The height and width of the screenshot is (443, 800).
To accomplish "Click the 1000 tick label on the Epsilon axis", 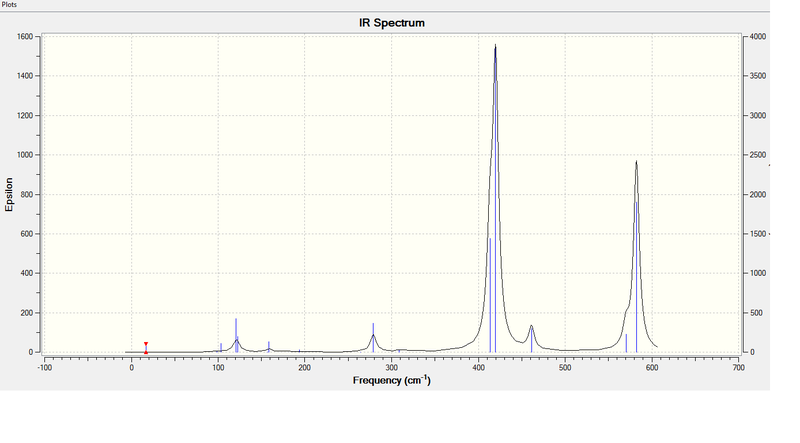I will click(x=25, y=155).
